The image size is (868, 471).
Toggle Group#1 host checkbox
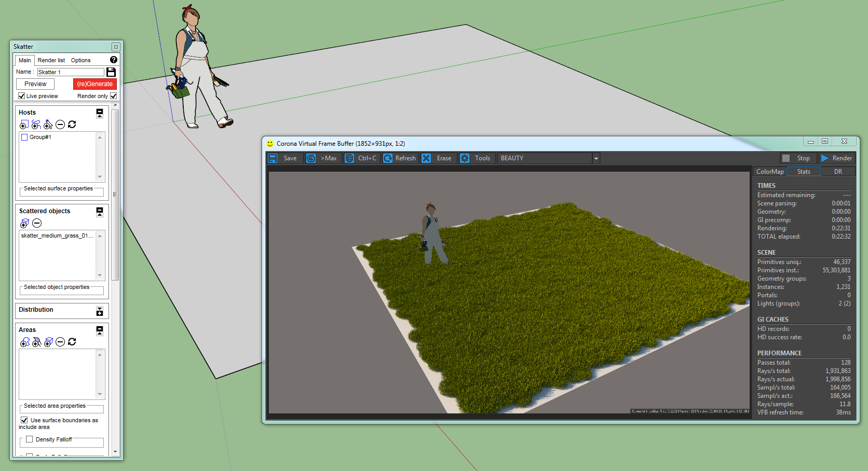tap(24, 137)
